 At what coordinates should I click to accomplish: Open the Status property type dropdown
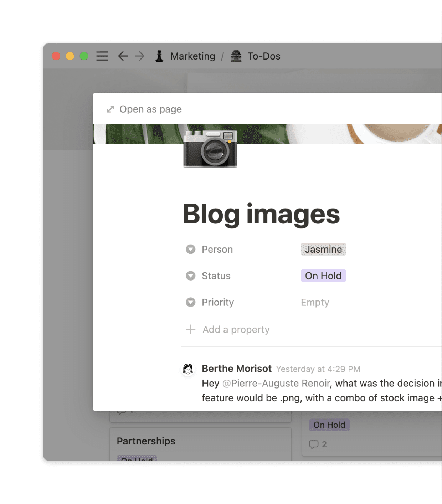191,276
